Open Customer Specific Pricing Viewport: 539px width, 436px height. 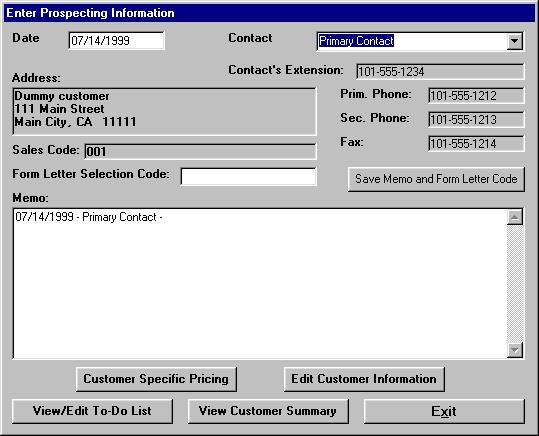156,379
